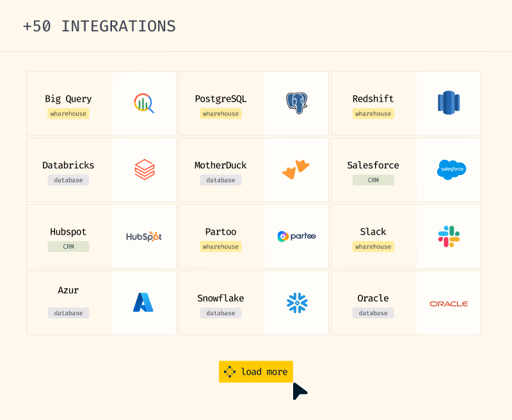Click database tag under MotherDuck
Screen dimensions: 512x420
[221, 180]
